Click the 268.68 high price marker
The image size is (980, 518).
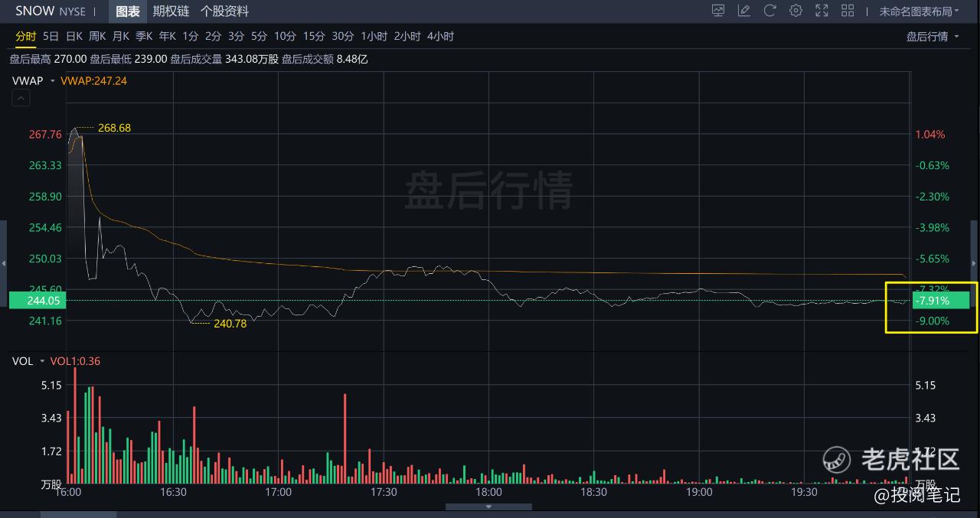115,128
